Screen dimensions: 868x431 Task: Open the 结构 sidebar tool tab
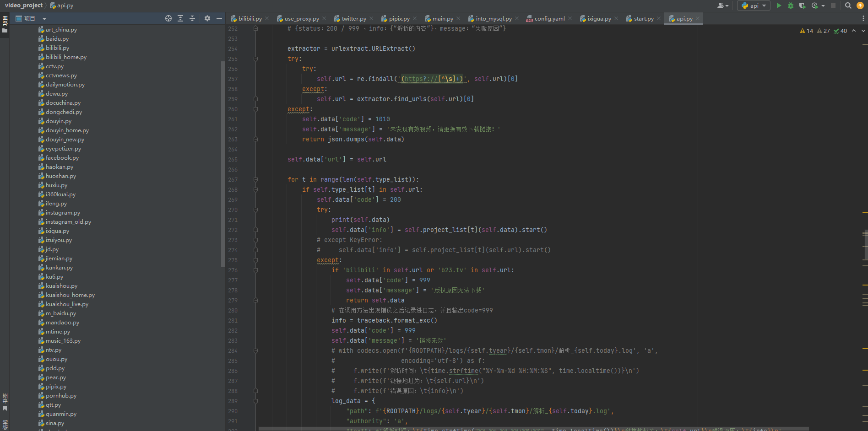click(5, 425)
